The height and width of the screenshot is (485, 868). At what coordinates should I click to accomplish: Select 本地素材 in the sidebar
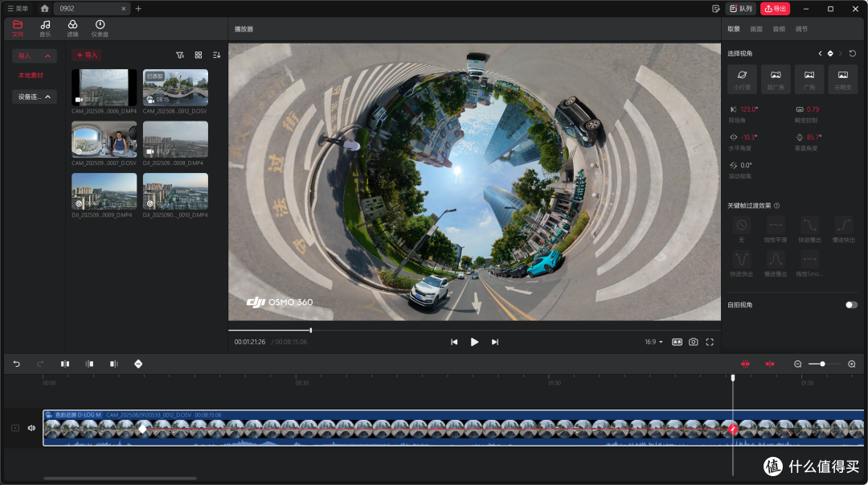31,76
